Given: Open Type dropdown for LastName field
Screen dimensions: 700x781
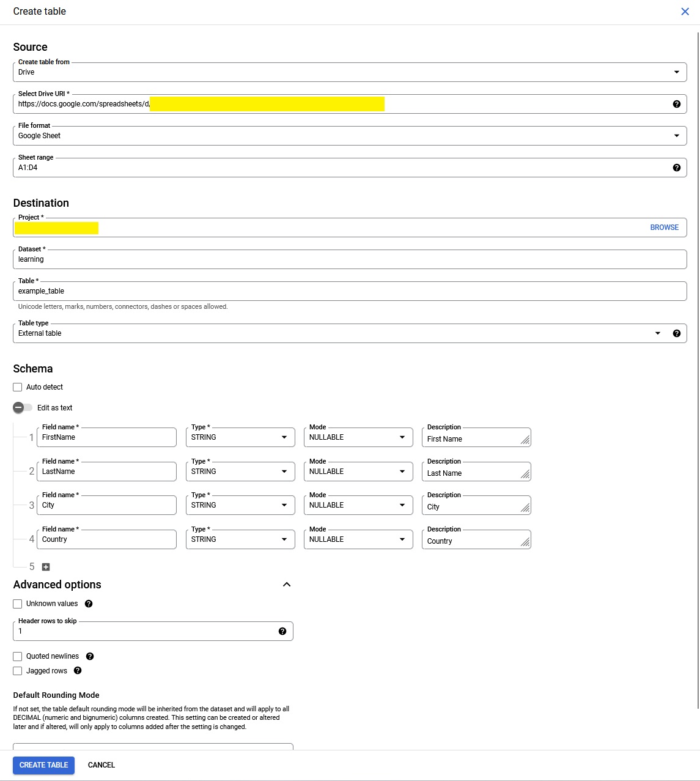Looking at the screenshot, I should point(240,472).
